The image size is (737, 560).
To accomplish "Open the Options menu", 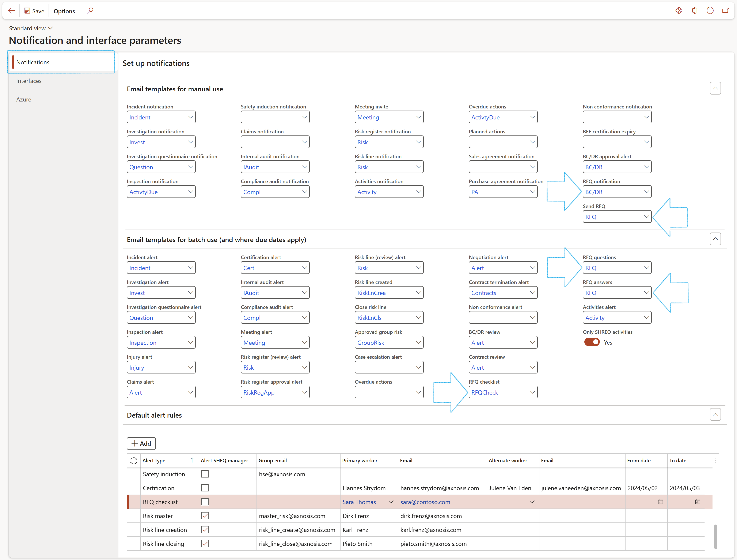I will 64,11.
